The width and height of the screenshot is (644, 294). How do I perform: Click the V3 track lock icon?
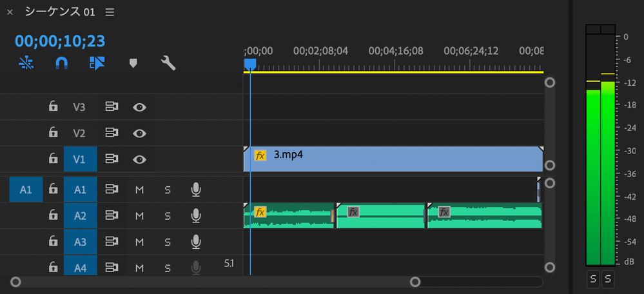[54, 107]
